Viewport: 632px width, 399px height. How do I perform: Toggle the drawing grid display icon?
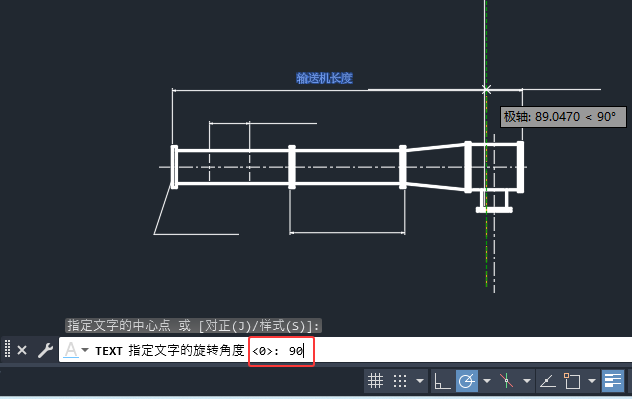(x=375, y=380)
